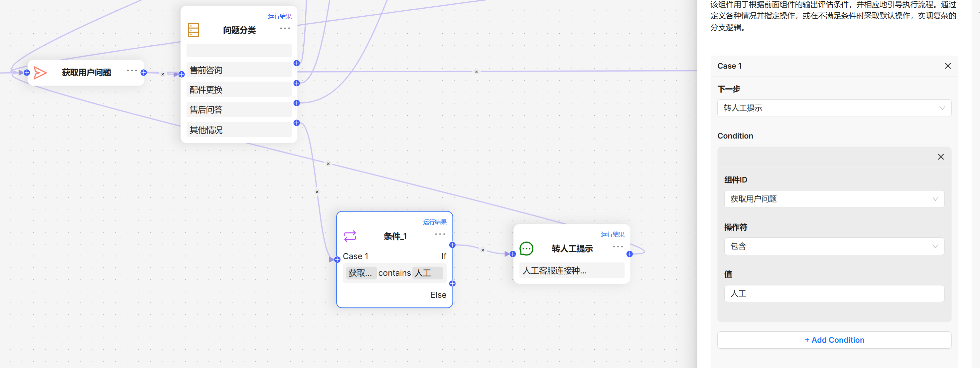Expand the 下一步 dropdown showing 转人工提示
Image resolution: width=980 pixels, height=368 pixels.
pyautogui.click(x=834, y=108)
